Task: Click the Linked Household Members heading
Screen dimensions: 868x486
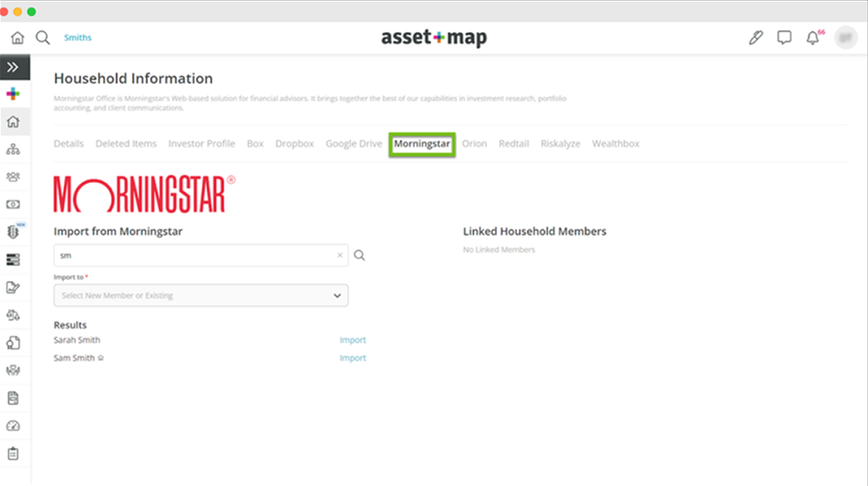Action: (535, 232)
